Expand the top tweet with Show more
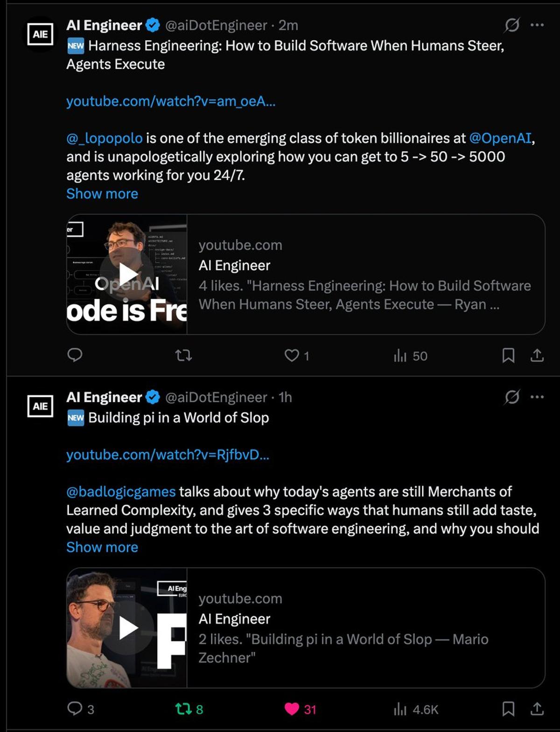The width and height of the screenshot is (560, 732). (101, 193)
